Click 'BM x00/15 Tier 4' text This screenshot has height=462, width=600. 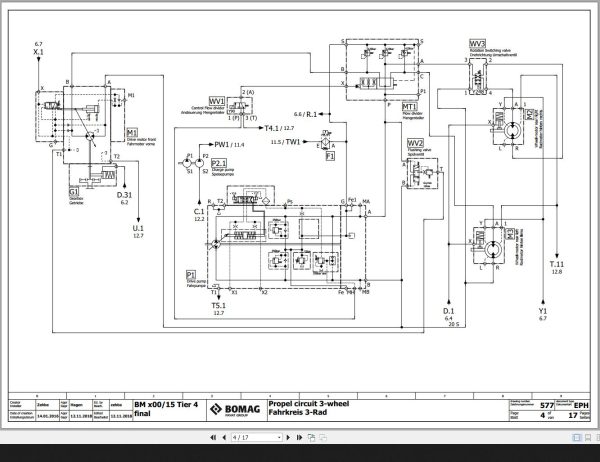click(x=166, y=405)
